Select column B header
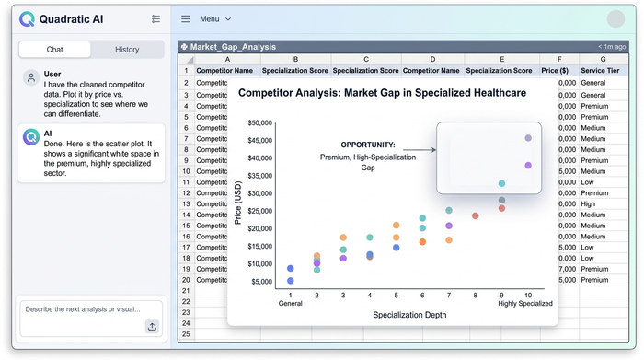The width and height of the screenshot is (644, 360). pyautogui.click(x=295, y=59)
